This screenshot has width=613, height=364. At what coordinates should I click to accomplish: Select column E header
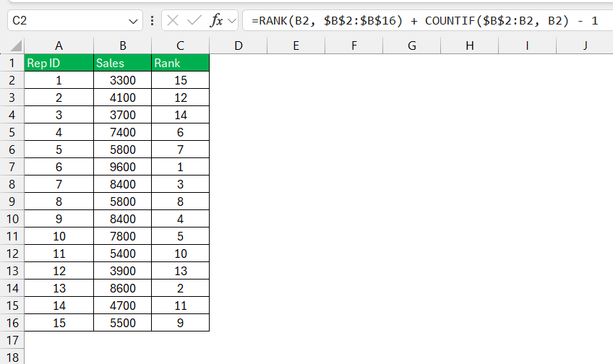point(296,45)
